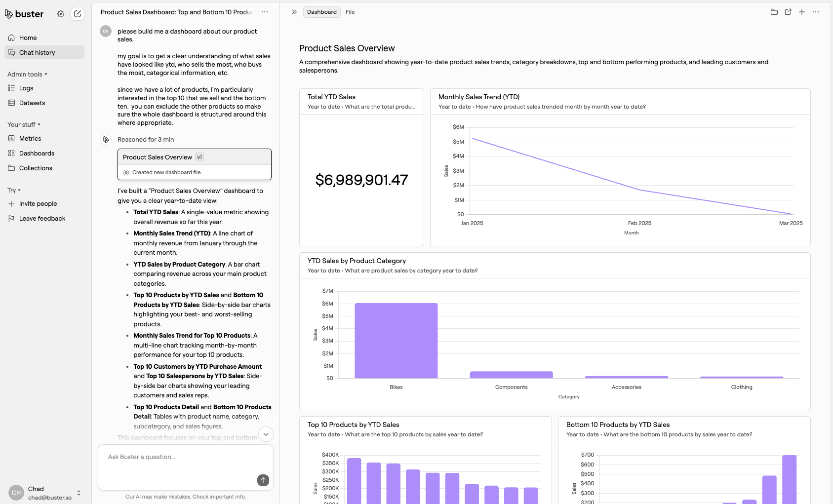This screenshot has width=833, height=504.
Task: Open the dashboard three-dot options menu
Action: [x=816, y=12]
